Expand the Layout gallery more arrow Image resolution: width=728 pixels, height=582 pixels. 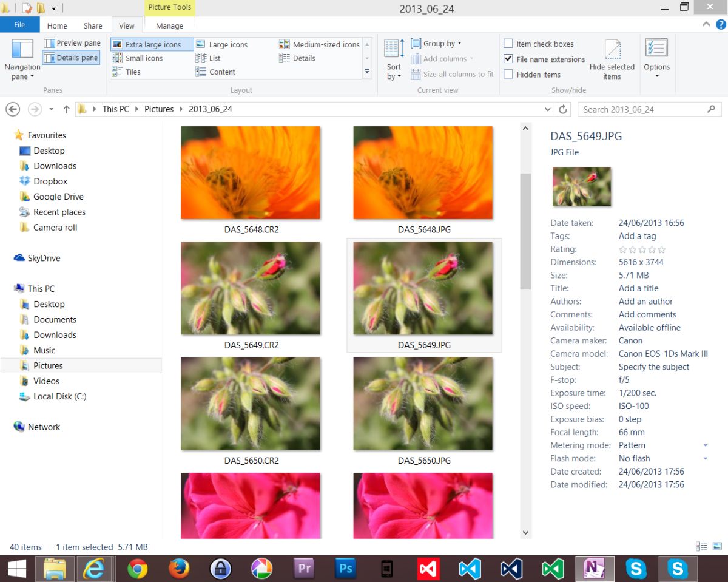(x=367, y=72)
